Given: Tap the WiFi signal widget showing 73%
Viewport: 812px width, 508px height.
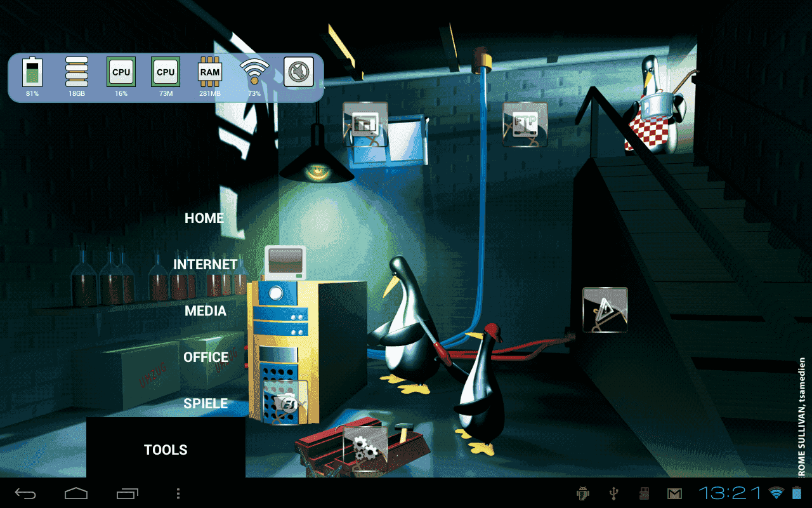Looking at the screenshot, I should click(x=254, y=77).
